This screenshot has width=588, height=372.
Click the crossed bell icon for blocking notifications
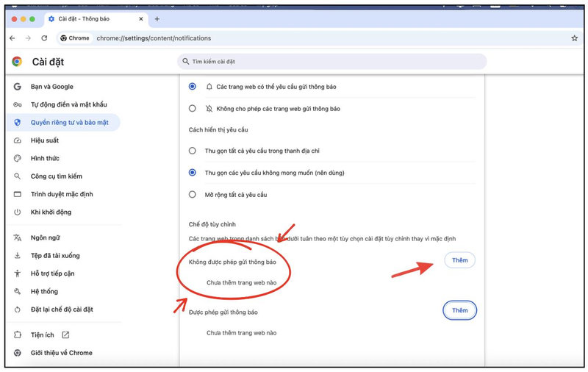(x=209, y=109)
